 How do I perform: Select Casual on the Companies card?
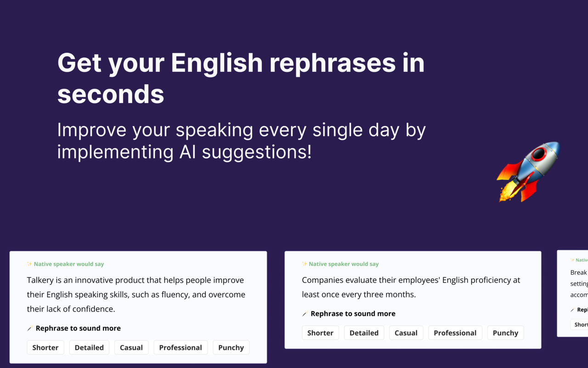pos(406,333)
